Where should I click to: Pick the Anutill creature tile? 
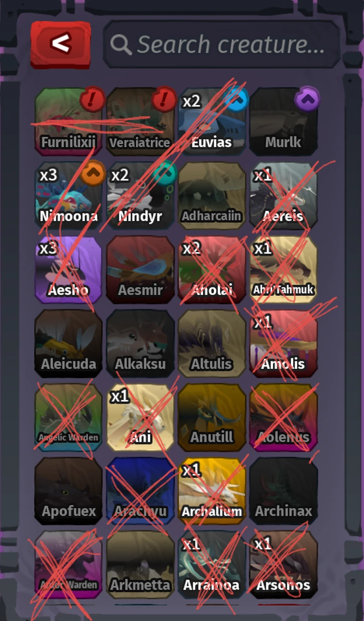coord(212,417)
